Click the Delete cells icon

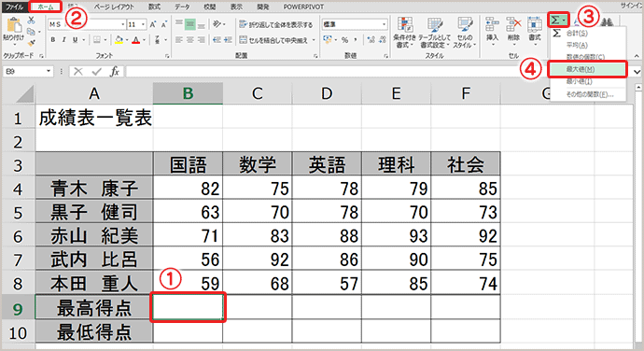coord(513,24)
